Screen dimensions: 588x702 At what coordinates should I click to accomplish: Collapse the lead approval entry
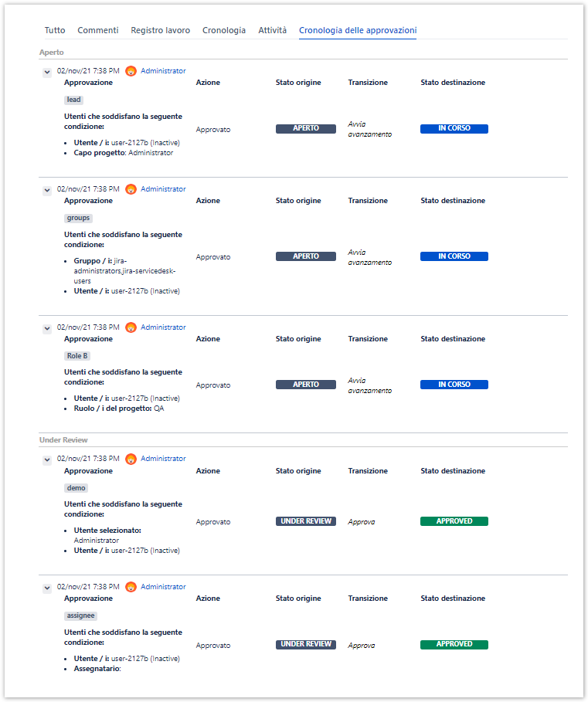47,72
